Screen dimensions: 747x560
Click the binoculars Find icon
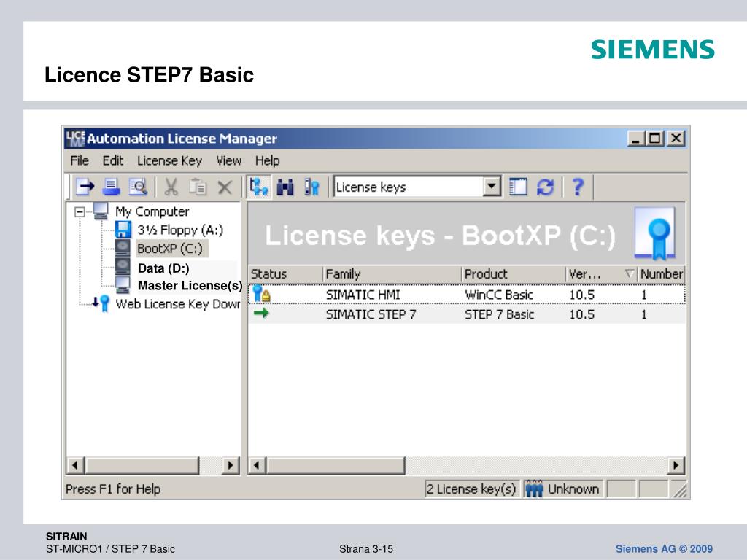click(x=285, y=187)
